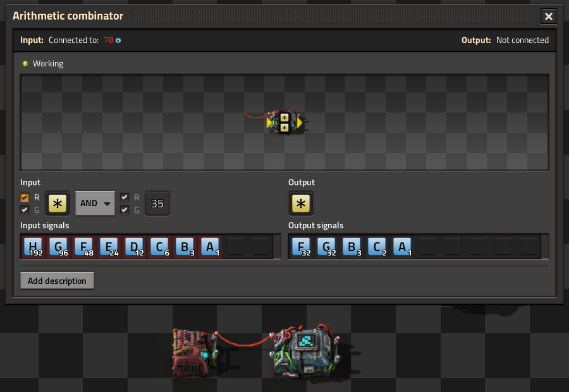The height and width of the screenshot is (392, 569).
Task: Click the combinator entity in the preview pane
Action: tap(284, 122)
